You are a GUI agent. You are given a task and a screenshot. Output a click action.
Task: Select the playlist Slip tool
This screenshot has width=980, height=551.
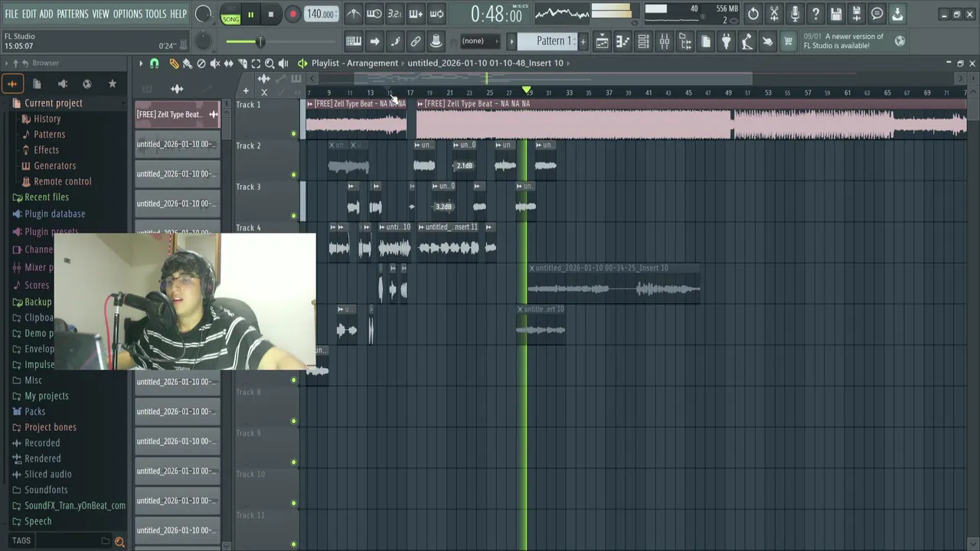pyautogui.click(x=228, y=64)
